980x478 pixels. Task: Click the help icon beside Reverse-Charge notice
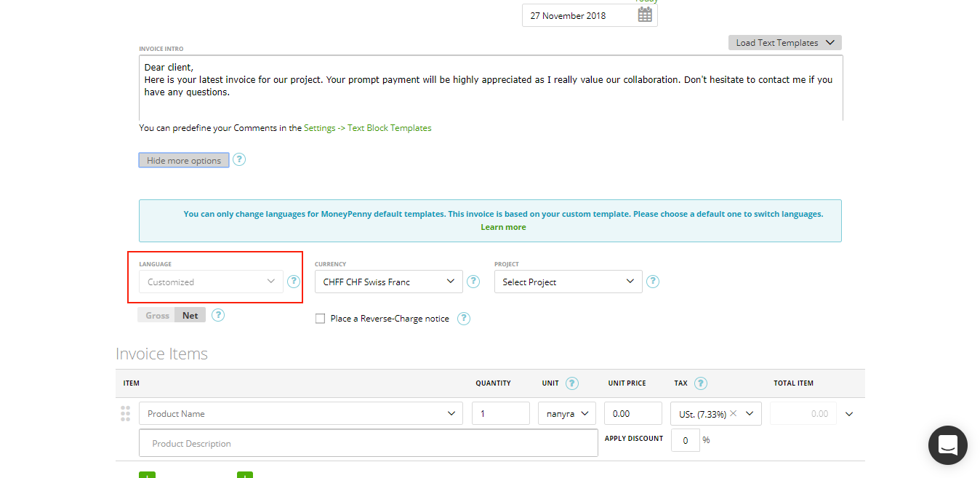pos(463,318)
